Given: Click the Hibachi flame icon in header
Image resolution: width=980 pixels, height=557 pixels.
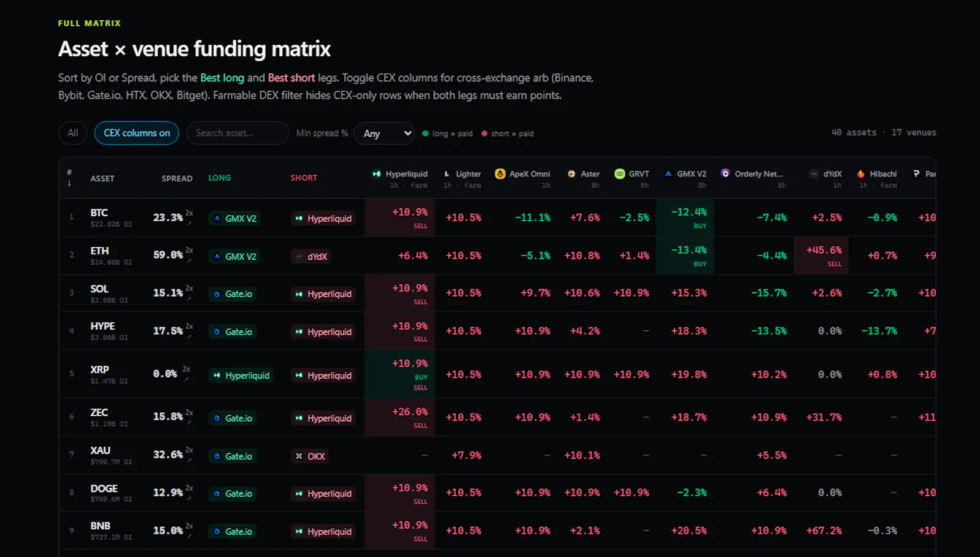Looking at the screenshot, I should click(861, 174).
